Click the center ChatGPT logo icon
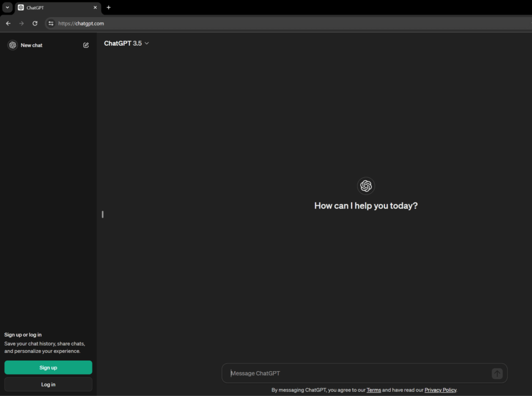Screen dimensions: 532x396 click(x=366, y=186)
